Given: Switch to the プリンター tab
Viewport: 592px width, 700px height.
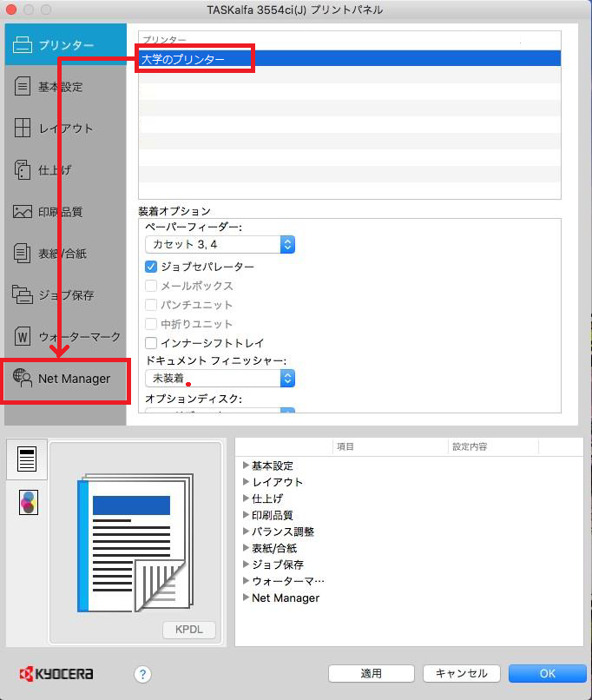Looking at the screenshot, I should pos(64,45).
